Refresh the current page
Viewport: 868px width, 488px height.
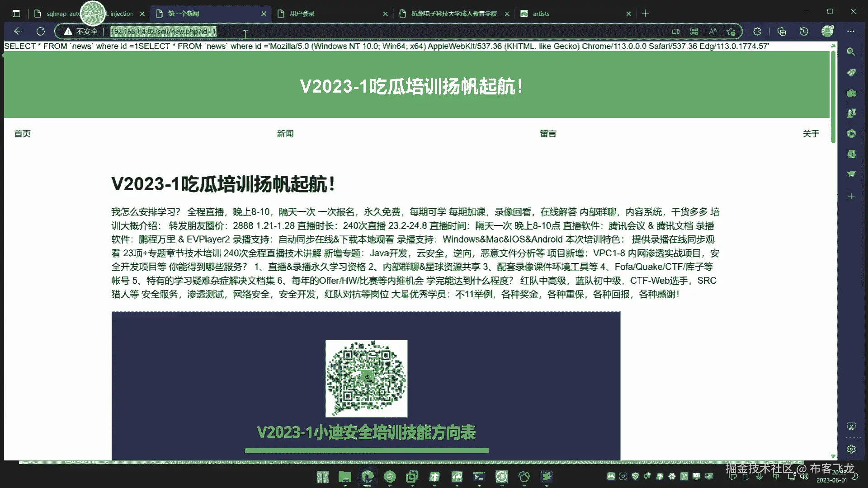click(41, 31)
